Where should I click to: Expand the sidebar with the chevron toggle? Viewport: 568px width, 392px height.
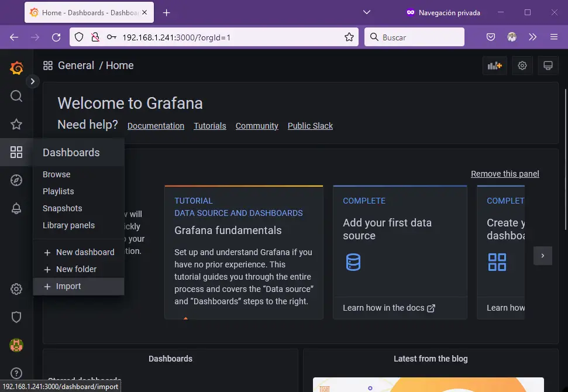pos(33,81)
